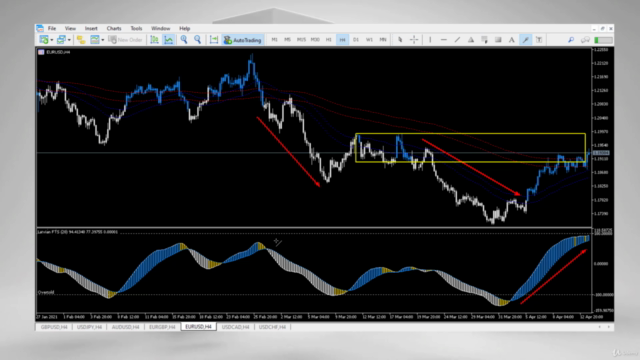Switch timeframe to M1
Viewport: 640px width, 360px height.
pos(274,40)
